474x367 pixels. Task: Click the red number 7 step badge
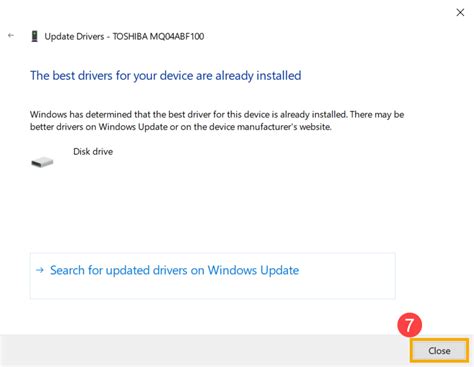click(x=409, y=324)
